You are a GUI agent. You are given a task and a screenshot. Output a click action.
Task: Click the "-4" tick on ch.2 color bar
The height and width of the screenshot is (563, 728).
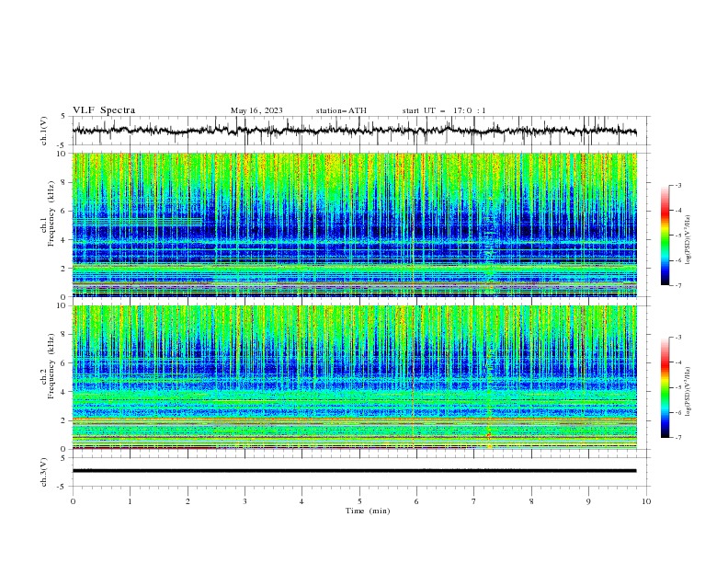[x=678, y=362]
